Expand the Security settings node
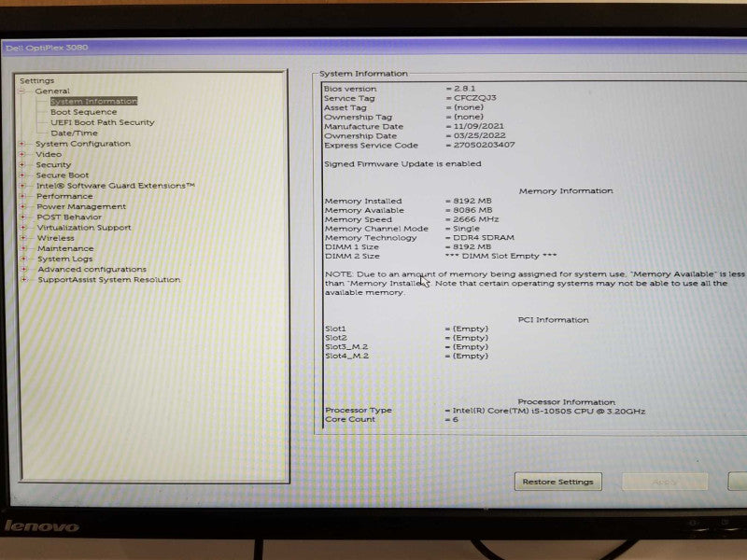 (x=21, y=164)
